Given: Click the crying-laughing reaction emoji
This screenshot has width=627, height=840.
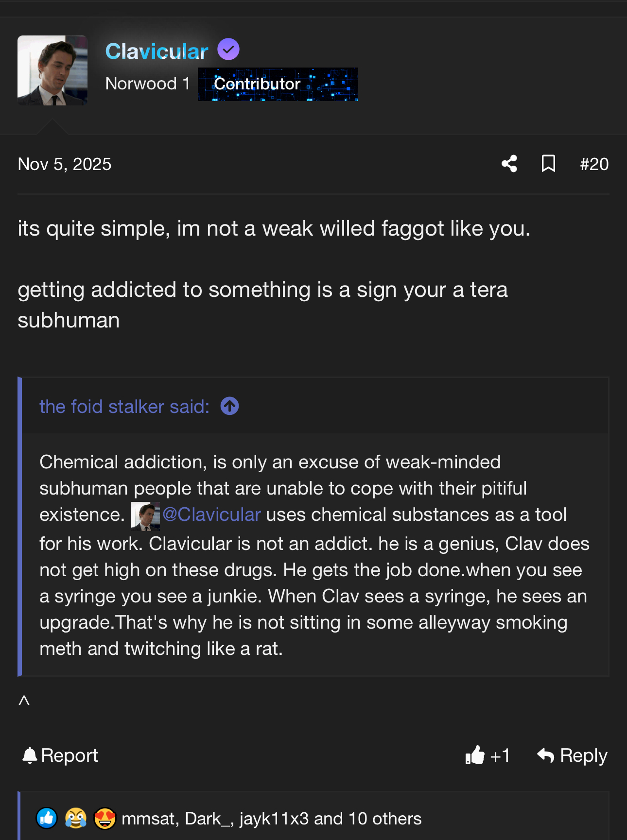Looking at the screenshot, I should coord(76,818).
